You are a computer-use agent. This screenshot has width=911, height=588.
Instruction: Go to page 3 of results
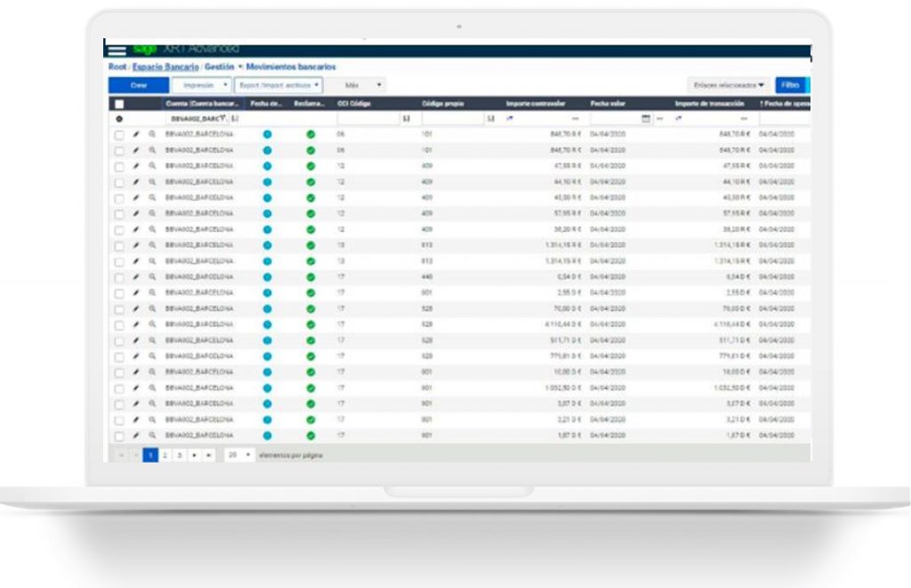pos(180,455)
